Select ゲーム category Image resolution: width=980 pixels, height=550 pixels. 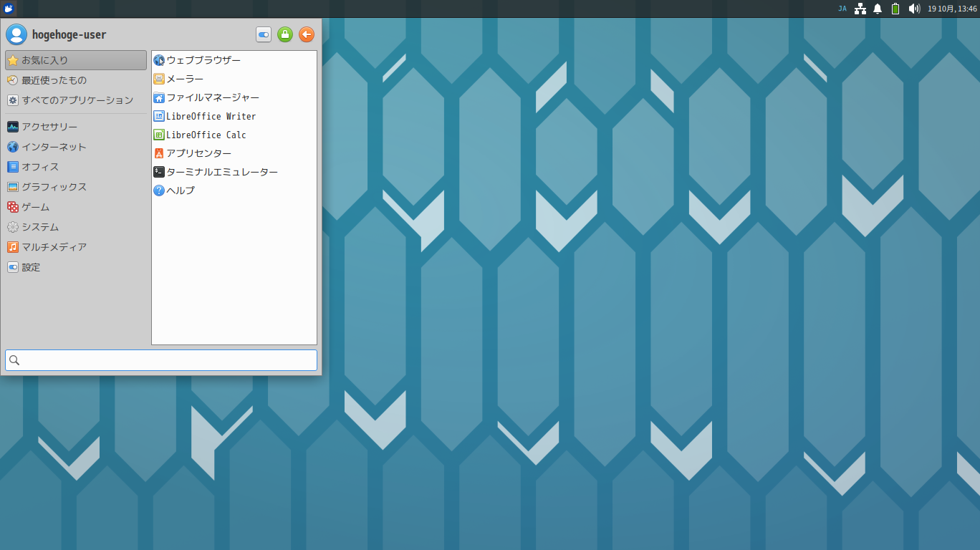pos(76,207)
